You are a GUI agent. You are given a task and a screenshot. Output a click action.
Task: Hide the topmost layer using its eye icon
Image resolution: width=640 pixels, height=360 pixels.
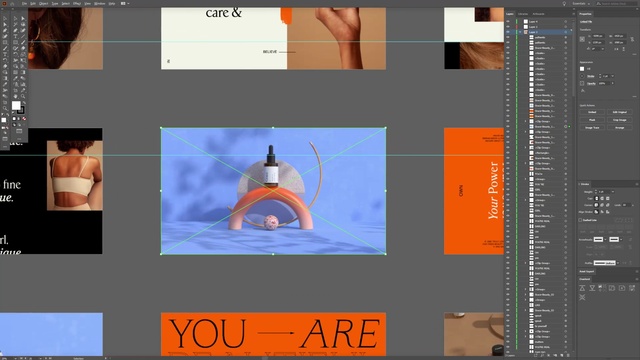pos(508,21)
